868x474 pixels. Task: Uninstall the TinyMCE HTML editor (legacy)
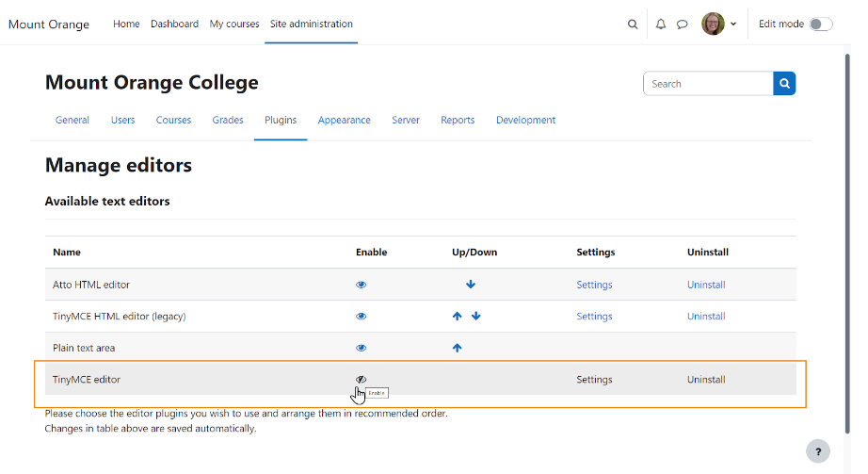pyautogui.click(x=706, y=317)
